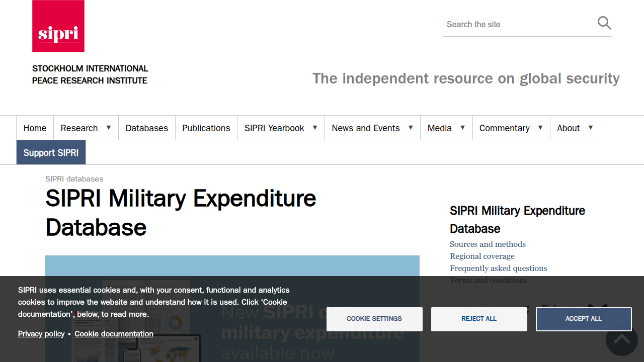
Task: Click the Cookie Settings button
Action: (374, 319)
